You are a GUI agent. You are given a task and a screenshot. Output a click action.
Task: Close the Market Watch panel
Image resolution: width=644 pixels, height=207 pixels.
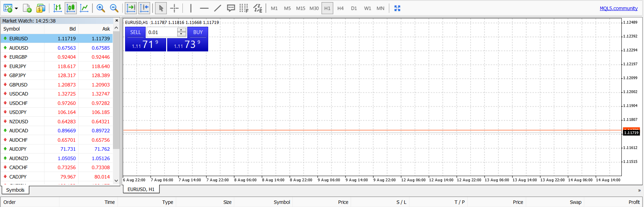[x=117, y=21]
